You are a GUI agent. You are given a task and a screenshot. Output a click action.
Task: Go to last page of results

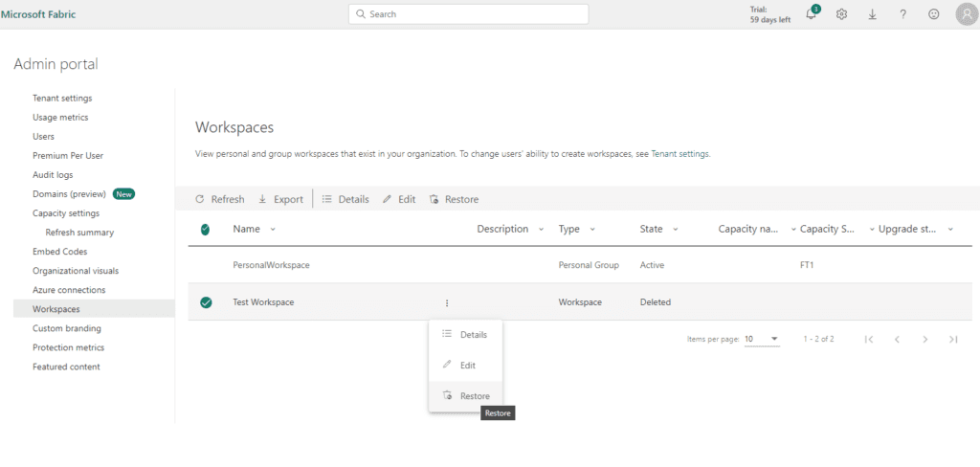click(x=953, y=339)
